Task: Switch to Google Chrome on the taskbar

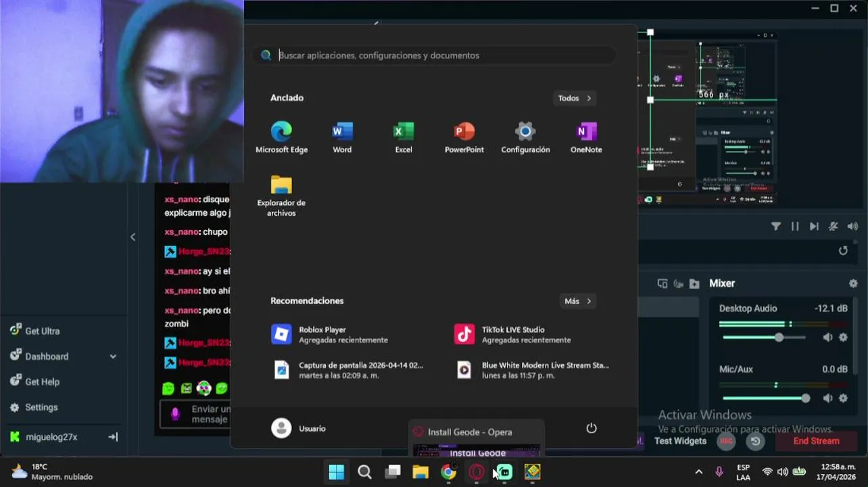Action: pos(448,472)
